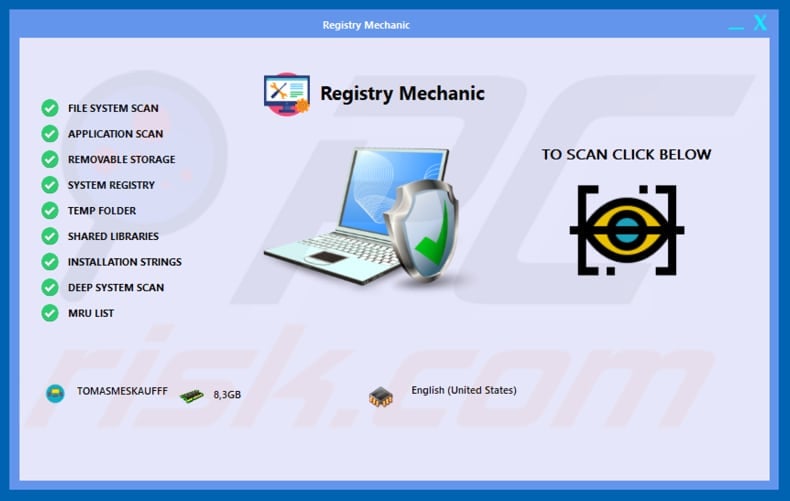Click the green check next to SYSTEM REGISTRY
790x501 pixels.
click(x=50, y=185)
